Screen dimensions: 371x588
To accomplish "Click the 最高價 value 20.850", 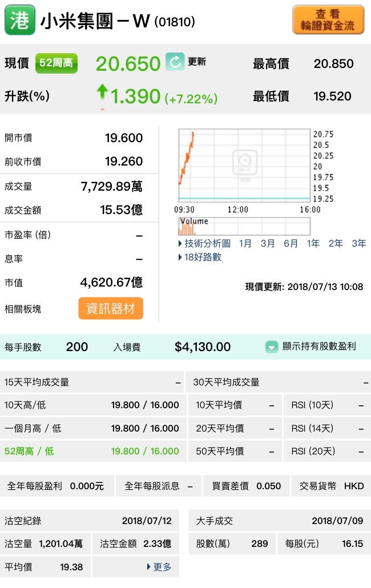I will pyautogui.click(x=333, y=64).
